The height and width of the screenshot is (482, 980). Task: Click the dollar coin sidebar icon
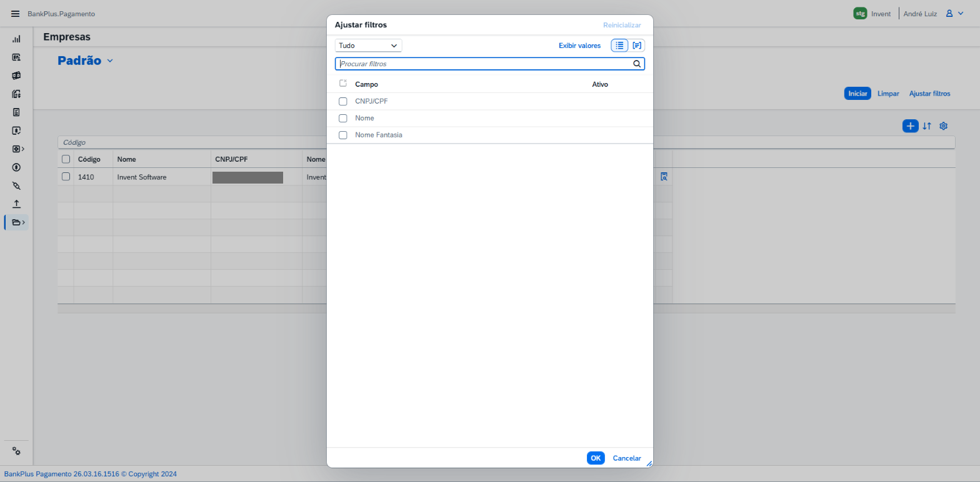16,167
